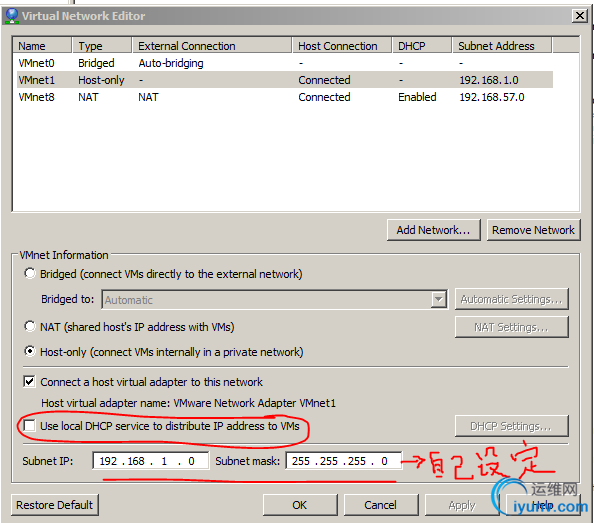Click the Virtual Network Editor title bar icon

(x=12, y=16)
